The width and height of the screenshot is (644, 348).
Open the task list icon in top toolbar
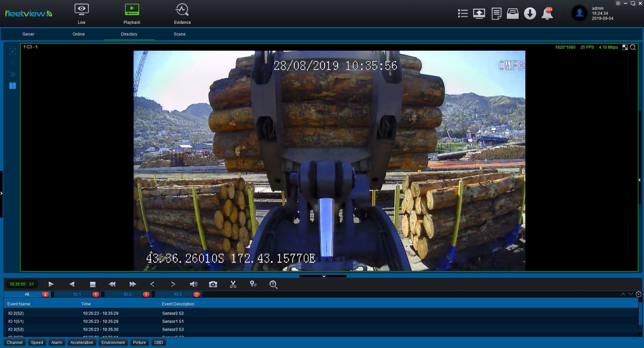pyautogui.click(x=462, y=13)
